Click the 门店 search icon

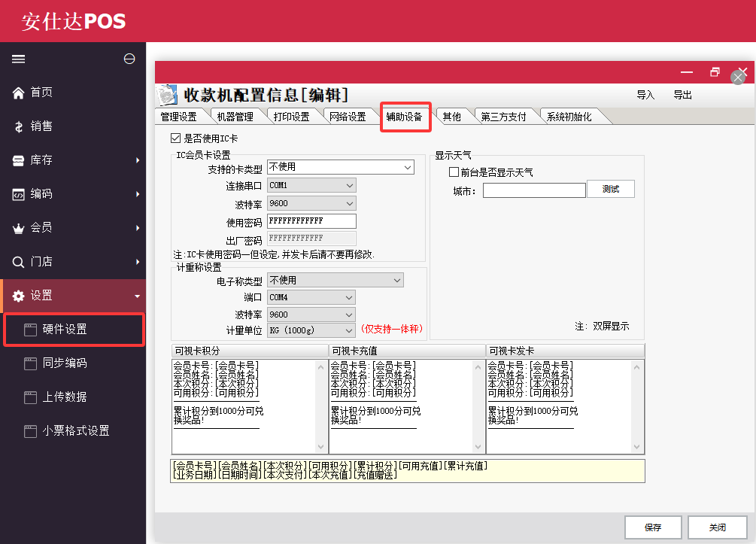click(18, 263)
